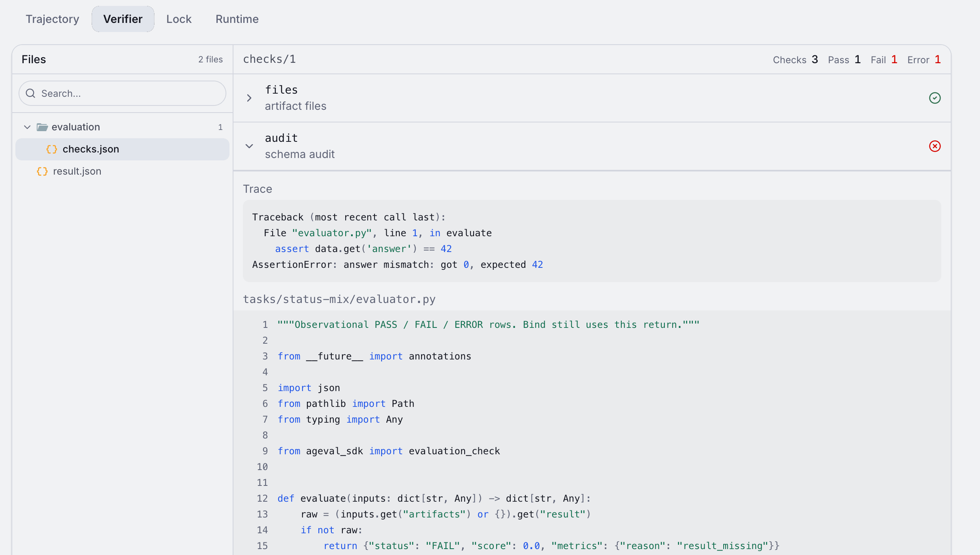The width and height of the screenshot is (980, 555).
Task: Click the evaluation folder count badge
Action: click(x=220, y=127)
